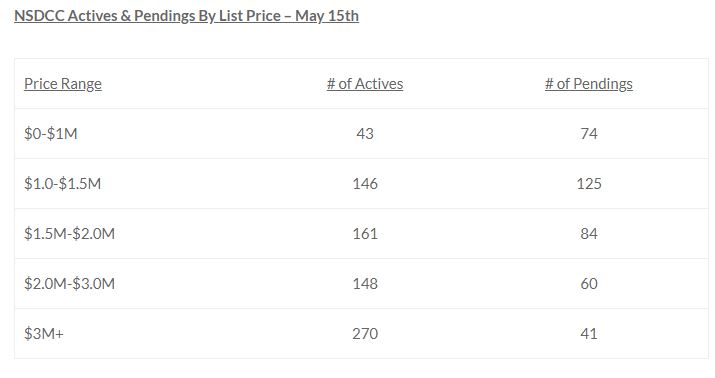Screen dimensions: 715x378
Task: Select the $1.0-$1.5M row label
Action: 62,184
